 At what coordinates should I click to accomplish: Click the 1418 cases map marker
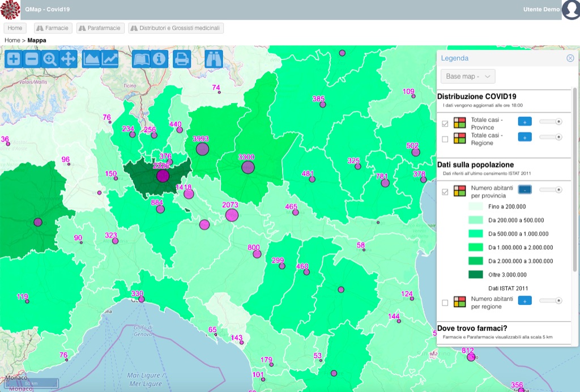189,194
